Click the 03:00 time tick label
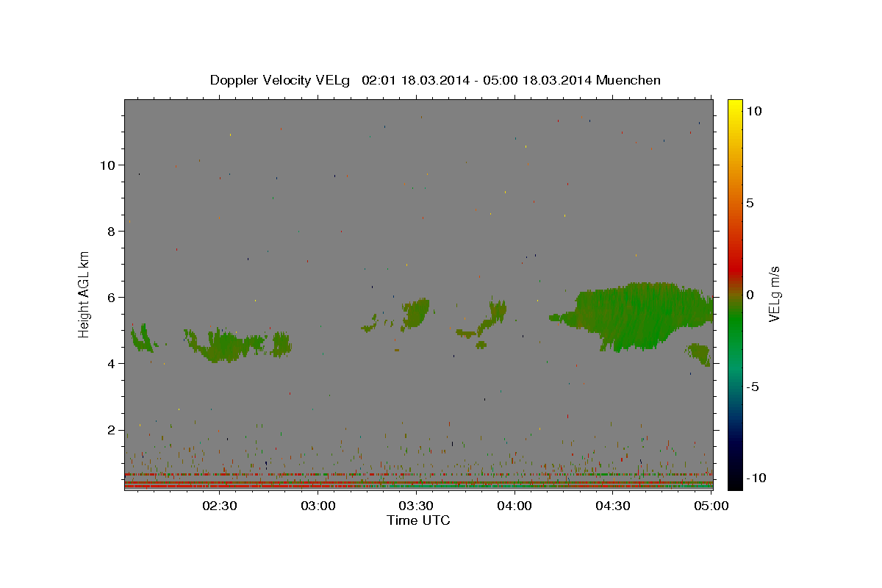Viewport: 882px width, 588px height. (319, 506)
